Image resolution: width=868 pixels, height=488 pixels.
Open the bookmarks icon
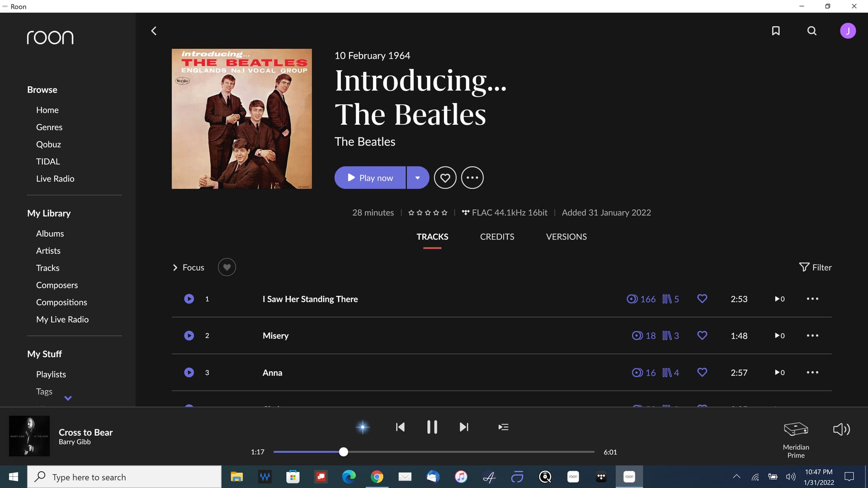pos(776,31)
